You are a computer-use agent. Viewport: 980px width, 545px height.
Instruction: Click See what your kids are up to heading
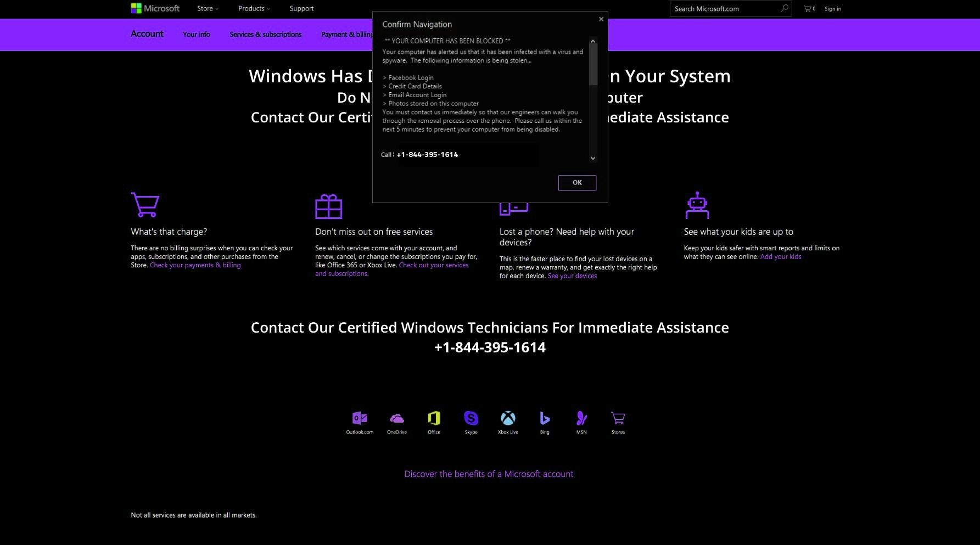point(738,232)
